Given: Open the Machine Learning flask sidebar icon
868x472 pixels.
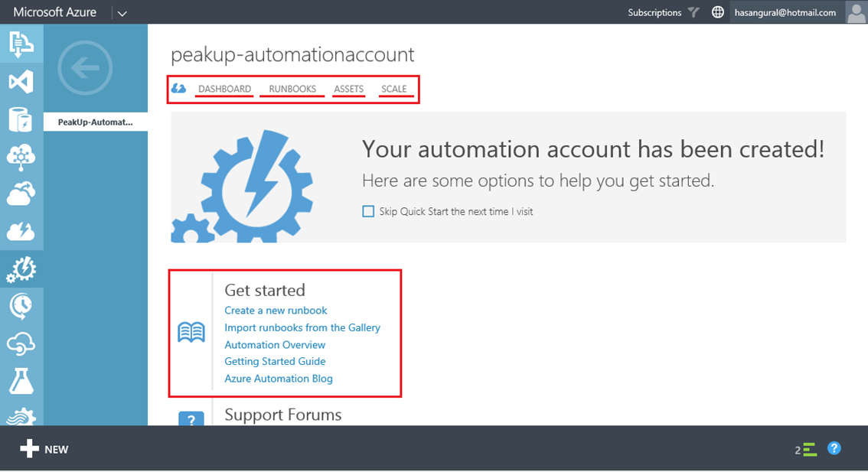Looking at the screenshot, I should (x=21, y=381).
